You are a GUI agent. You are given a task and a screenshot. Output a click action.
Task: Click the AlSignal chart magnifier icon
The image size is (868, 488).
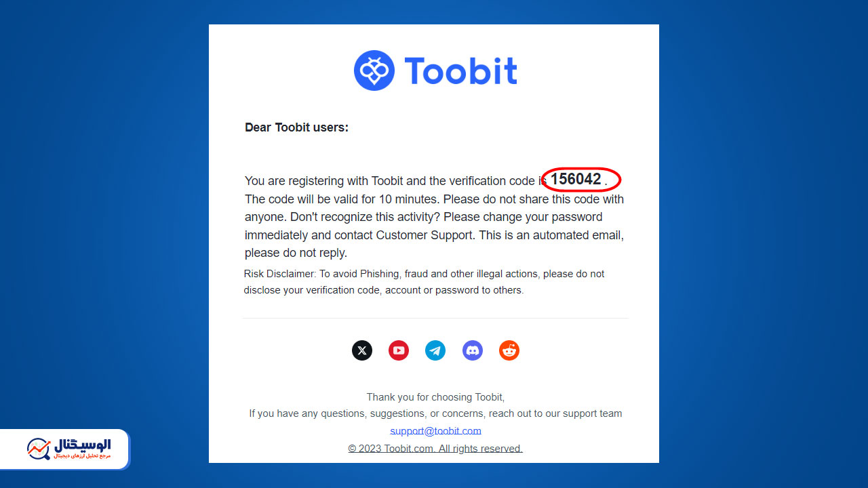[39, 449]
